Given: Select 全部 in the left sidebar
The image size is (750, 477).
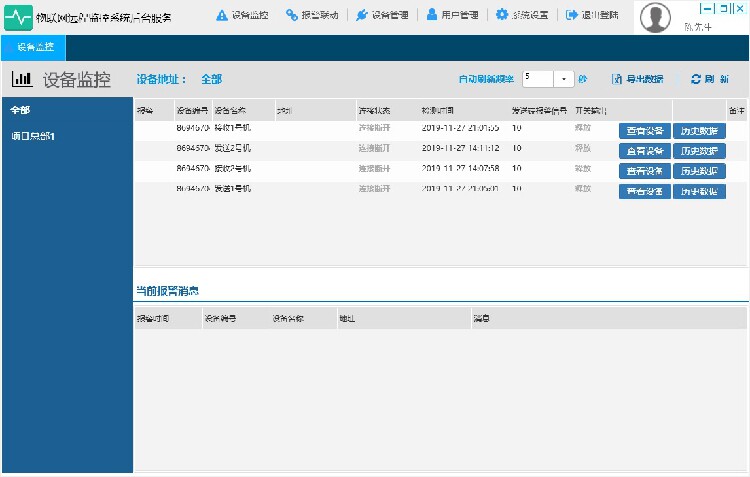Looking at the screenshot, I should tap(20, 110).
